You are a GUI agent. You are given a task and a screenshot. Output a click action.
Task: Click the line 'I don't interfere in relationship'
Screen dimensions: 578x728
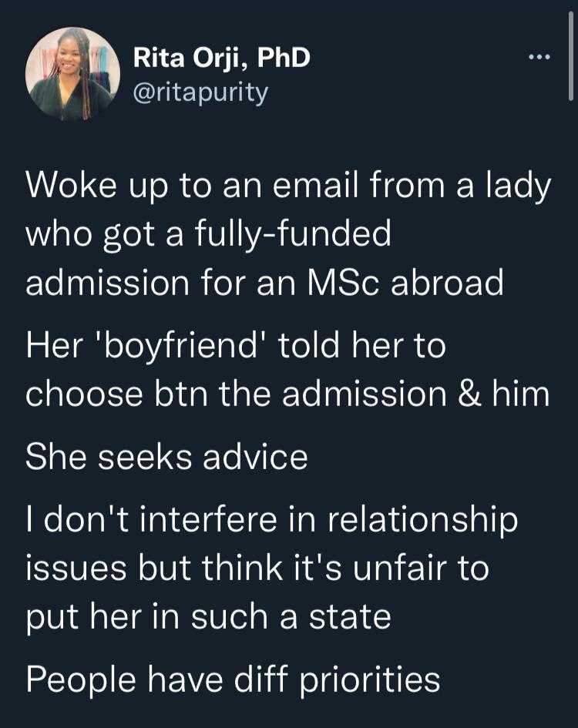(272, 520)
